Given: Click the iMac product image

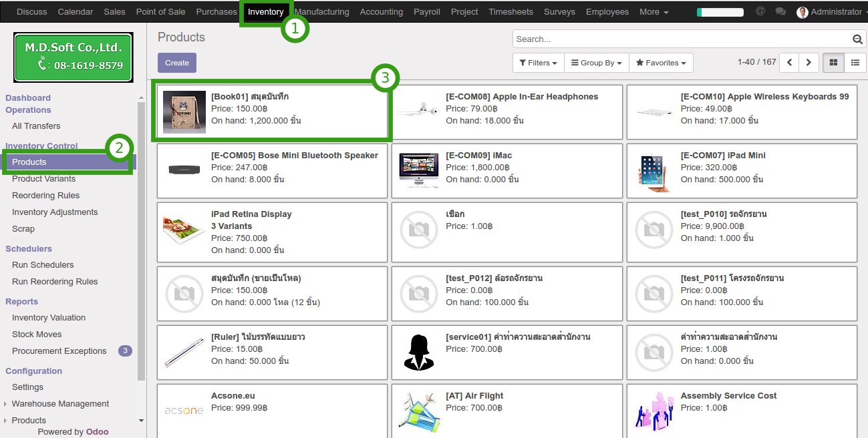Looking at the screenshot, I should 419,170.
